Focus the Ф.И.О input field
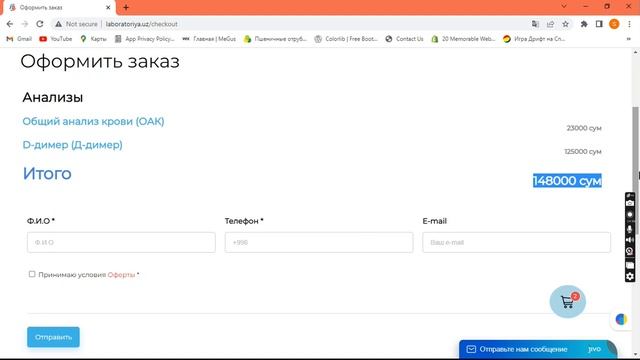Screen dimensions: 640x360 click(121, 242)
